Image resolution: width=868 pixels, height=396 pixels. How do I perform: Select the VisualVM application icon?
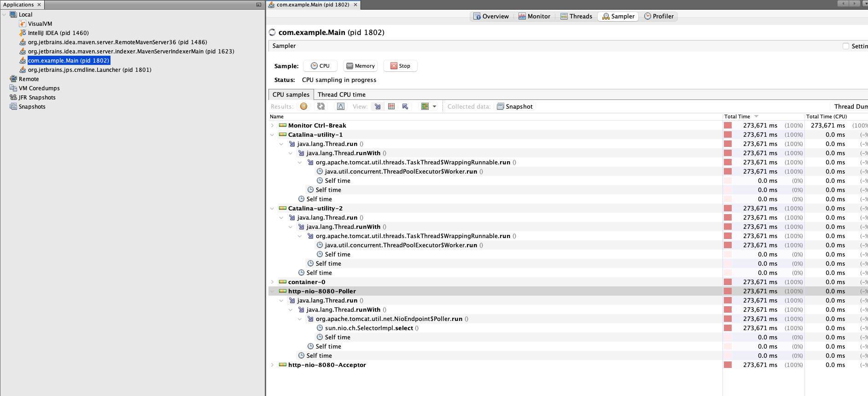click(x=23, y=23)
